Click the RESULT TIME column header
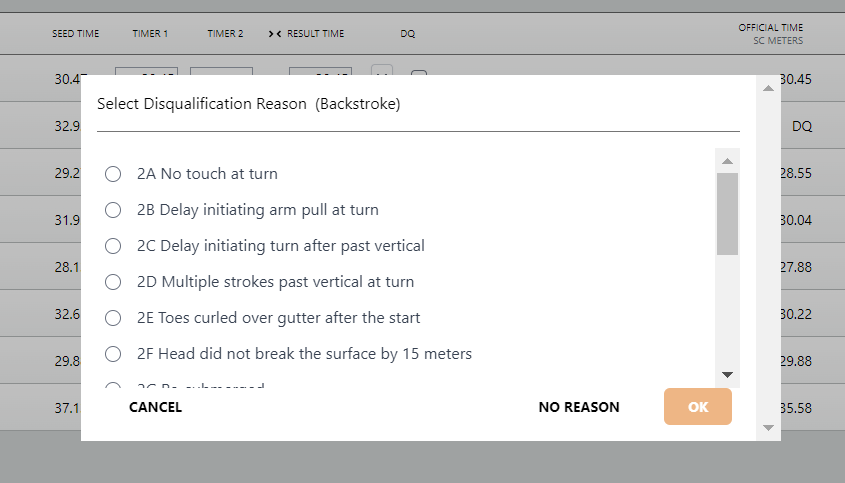This screenshot has height=483, width=845. tap(315, 33)
